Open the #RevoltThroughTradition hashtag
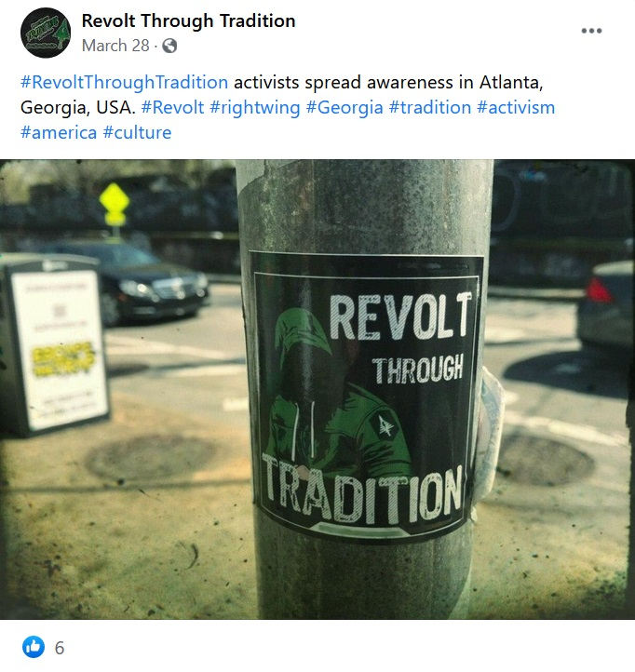The height and width of the screenshot is (672, 635). [x=125, y=82]
